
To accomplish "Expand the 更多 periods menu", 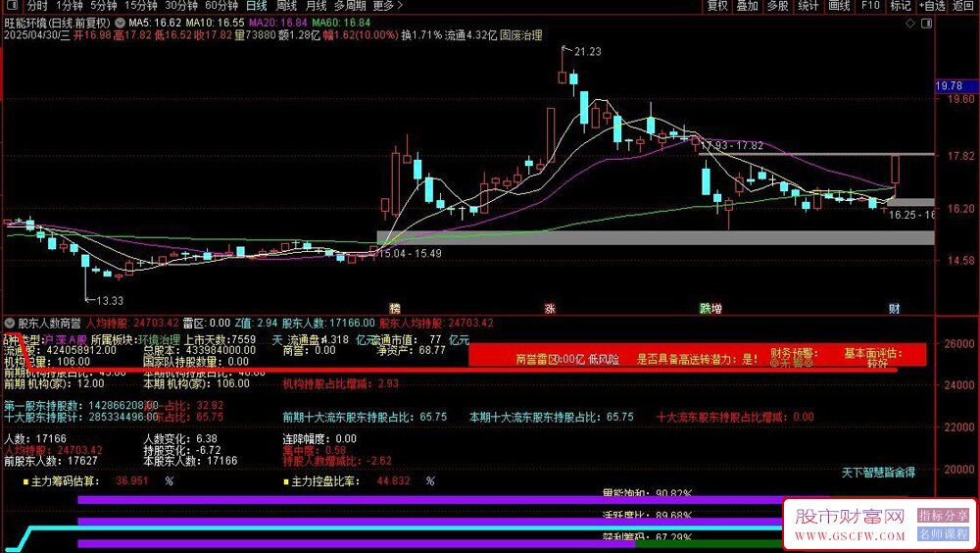I will (x=387, y=6).
